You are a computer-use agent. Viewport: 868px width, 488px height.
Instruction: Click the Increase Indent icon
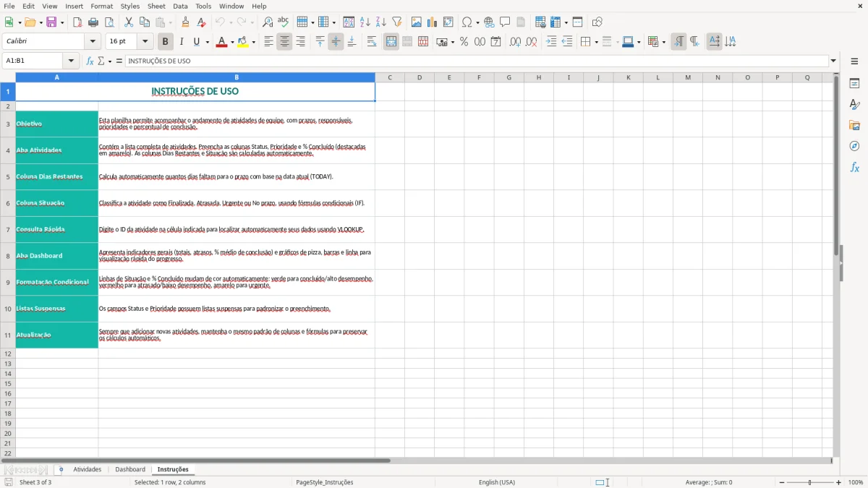[x=551, y=42]
